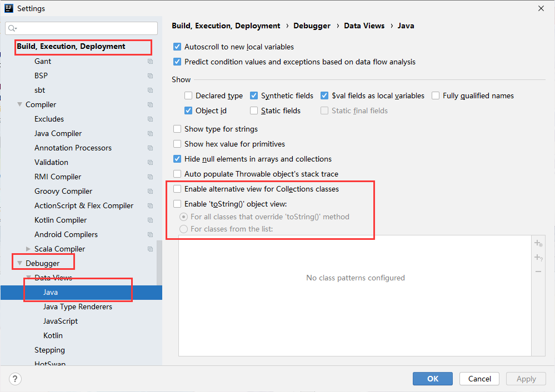555x392 pixels.
Task: Click the project-level icon beside Scala Compiler
Action: [x=150, y=249]
